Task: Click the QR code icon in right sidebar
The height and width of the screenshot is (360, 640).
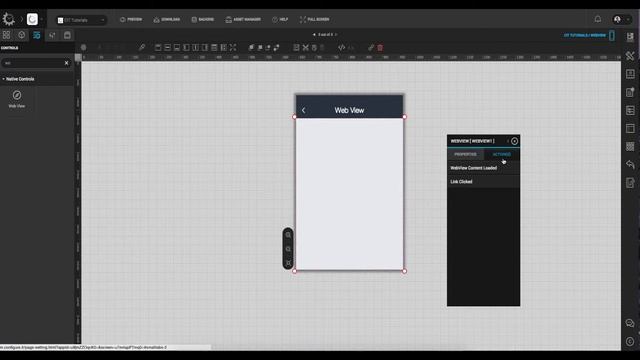Action: [630, 146]
